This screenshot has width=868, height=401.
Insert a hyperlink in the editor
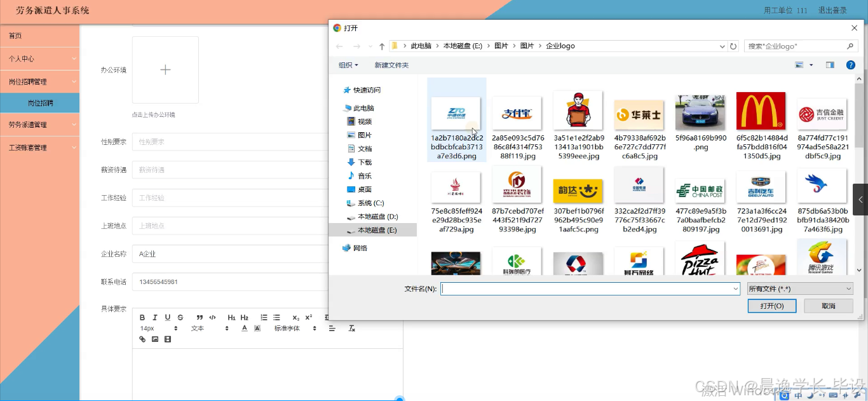142,339
